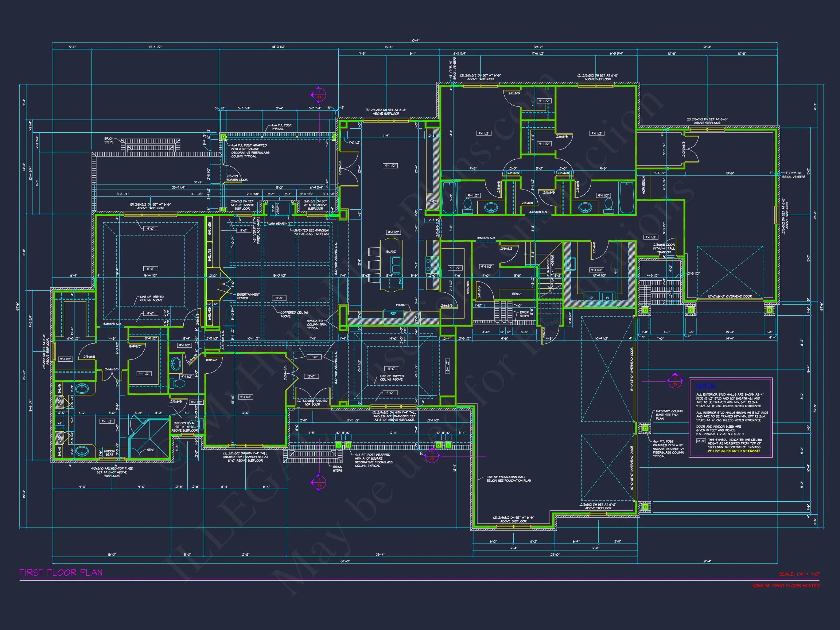Select the washer symbol labeled W
The image size is (840, 630).
click(x=608, y=298)
